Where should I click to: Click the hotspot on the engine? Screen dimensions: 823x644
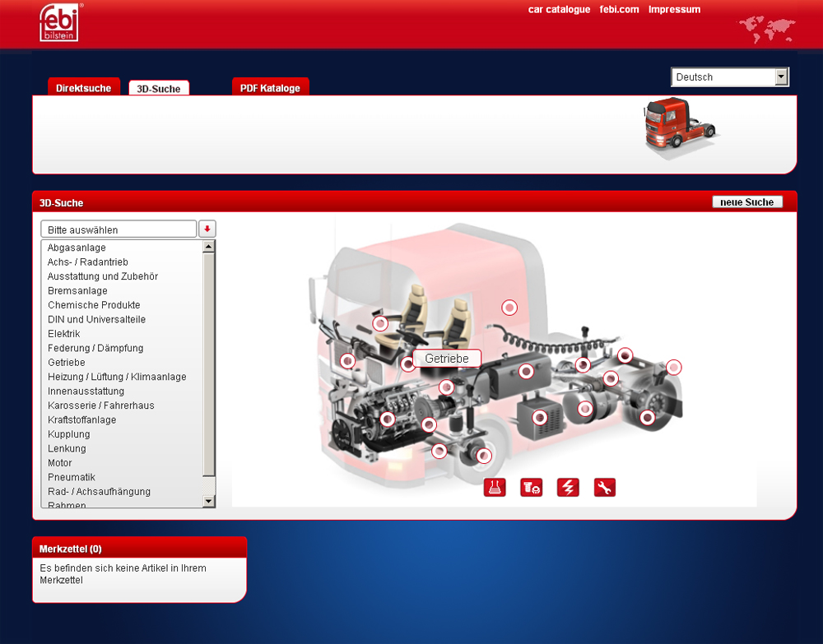pos(388,419)
